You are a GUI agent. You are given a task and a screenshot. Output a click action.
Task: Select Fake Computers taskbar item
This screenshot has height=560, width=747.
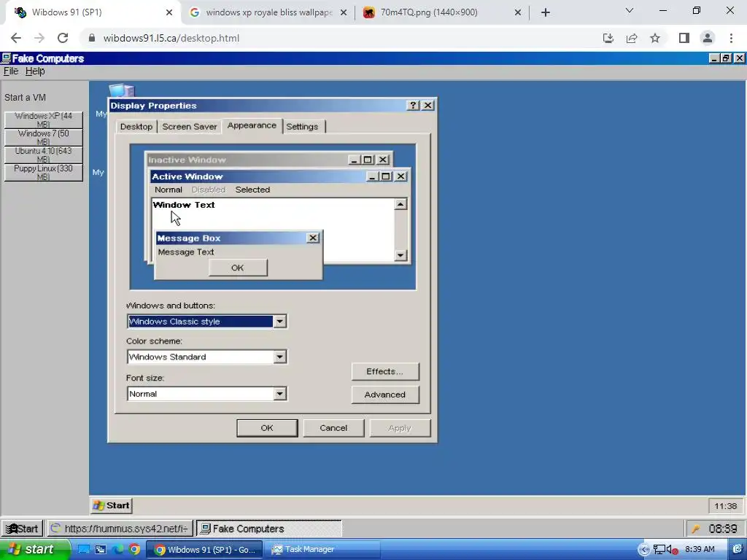pyautogui.click(x=269, y=529)
